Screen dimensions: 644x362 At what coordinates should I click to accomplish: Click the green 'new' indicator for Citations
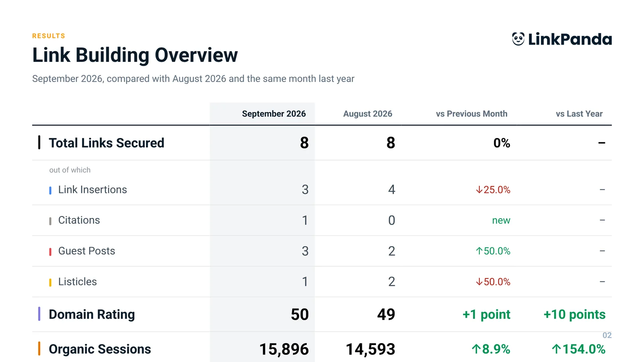point(501,220)
